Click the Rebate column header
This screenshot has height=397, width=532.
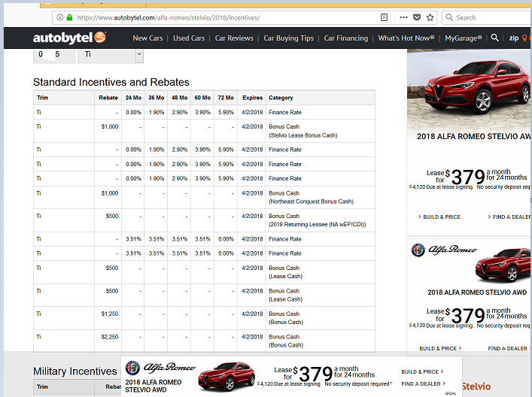108,98
